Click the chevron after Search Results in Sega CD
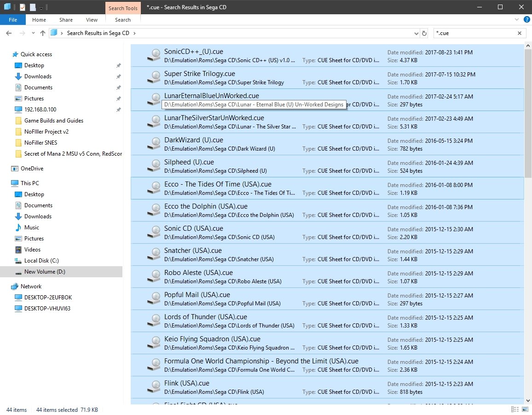Screen dimensions: 532x415 pyautogui.click(x=134, y=33)
